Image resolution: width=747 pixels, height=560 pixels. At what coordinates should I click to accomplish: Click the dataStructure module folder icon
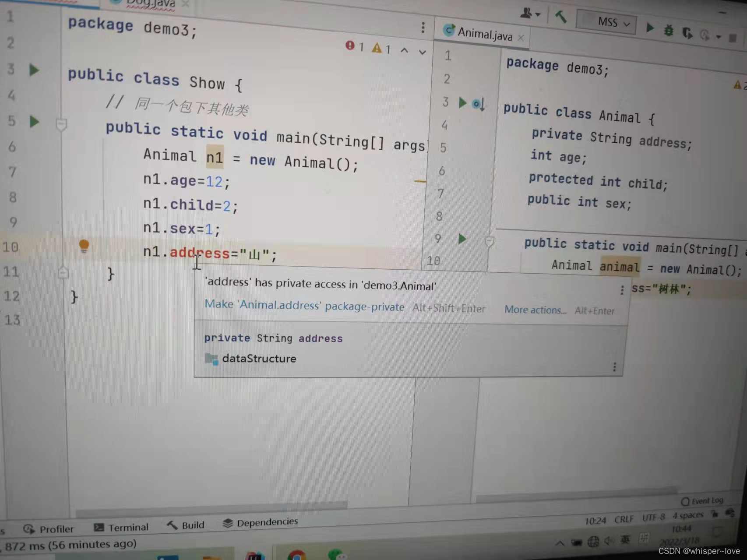[x=211, y=359]
